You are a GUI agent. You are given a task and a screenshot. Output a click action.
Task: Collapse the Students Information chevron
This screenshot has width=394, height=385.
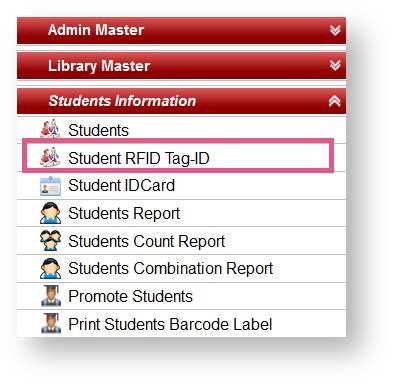pos(334,101)
